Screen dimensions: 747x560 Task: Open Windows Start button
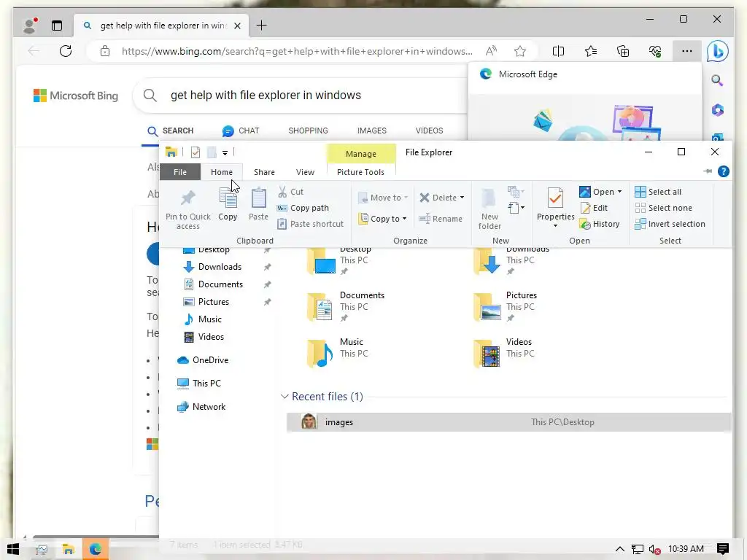point(13,549)
